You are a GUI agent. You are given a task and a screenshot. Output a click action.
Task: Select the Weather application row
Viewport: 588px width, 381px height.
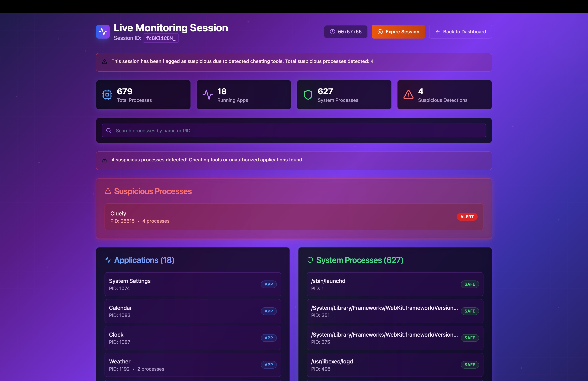click(x=193, y=365)
